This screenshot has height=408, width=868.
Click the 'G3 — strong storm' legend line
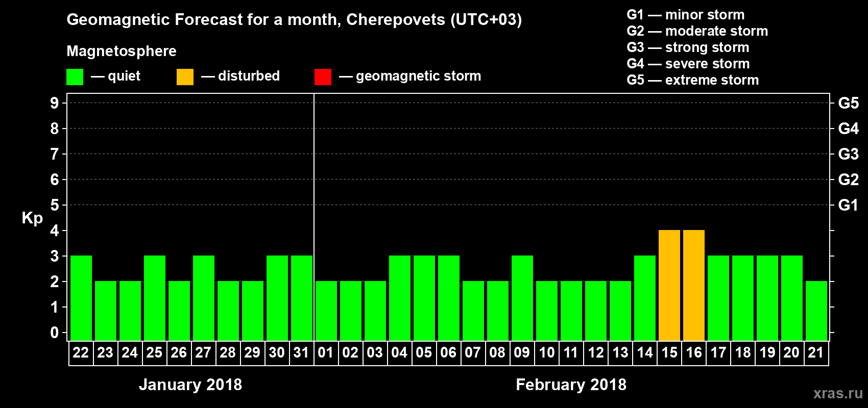coord(688,47)
